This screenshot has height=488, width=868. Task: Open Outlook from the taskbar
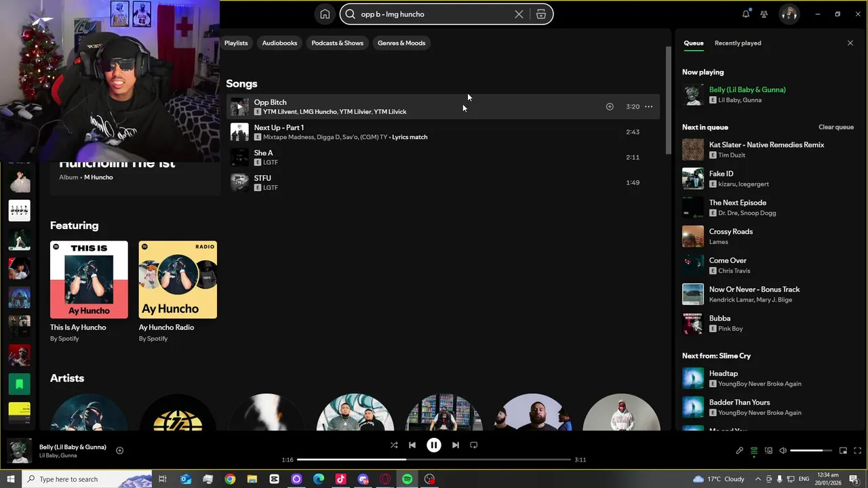186,479
